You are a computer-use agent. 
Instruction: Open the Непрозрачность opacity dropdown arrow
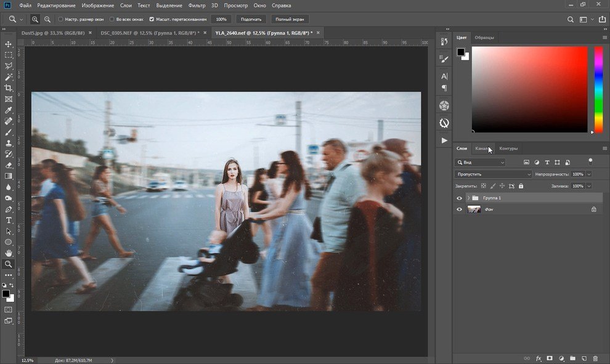[589, 174]
